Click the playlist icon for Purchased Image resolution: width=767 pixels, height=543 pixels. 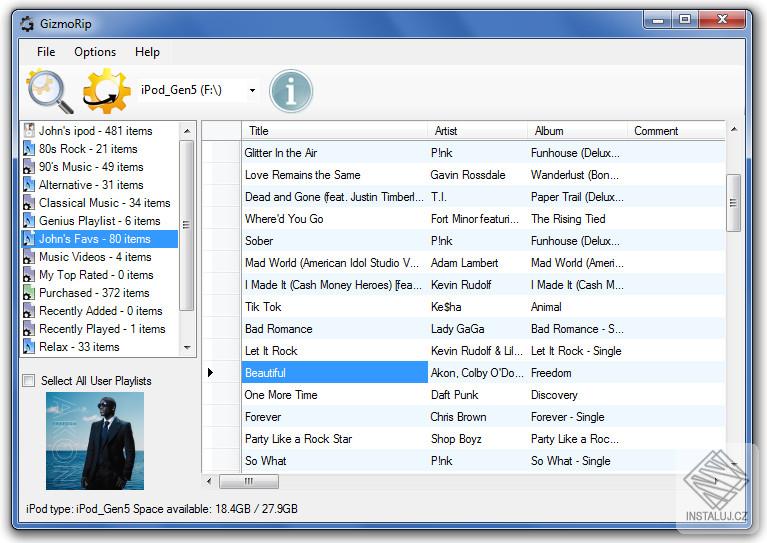pos(29,293)
